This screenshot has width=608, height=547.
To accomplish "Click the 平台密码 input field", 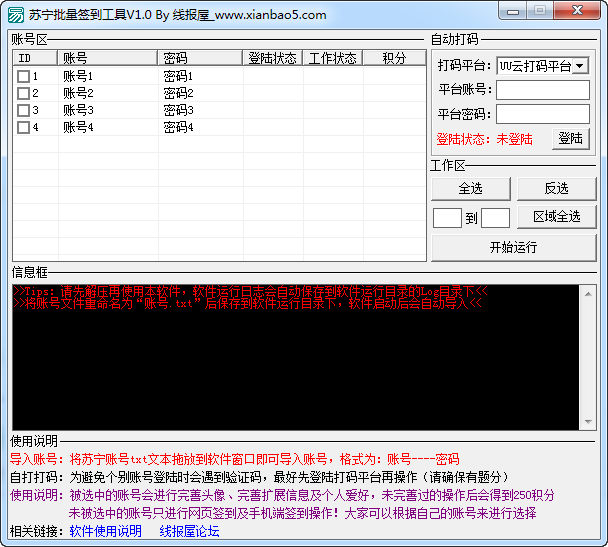I will coord(543,114).
